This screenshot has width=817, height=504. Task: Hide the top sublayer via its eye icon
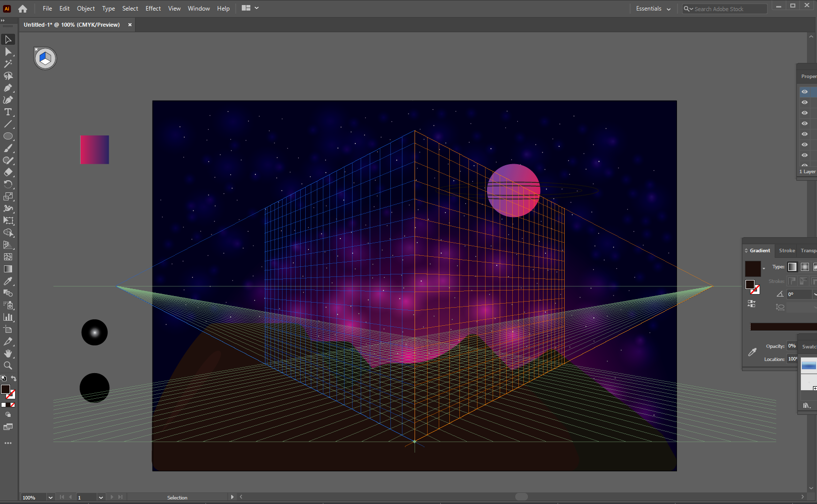(x=804, y=92)
